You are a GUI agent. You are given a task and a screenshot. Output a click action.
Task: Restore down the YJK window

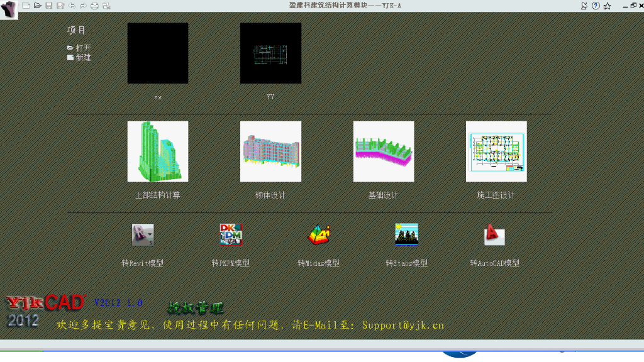click(633, 6)
